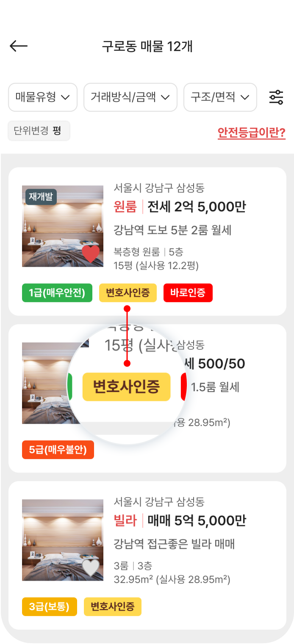Favorite the 빌라 listing with white heart
The height and width of the screenshot is (644, 294).
point(91,568)
